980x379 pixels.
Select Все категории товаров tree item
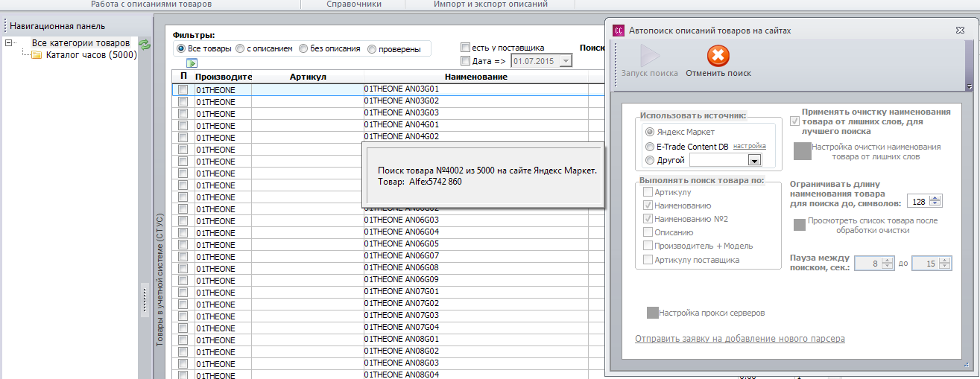point(80,43)
